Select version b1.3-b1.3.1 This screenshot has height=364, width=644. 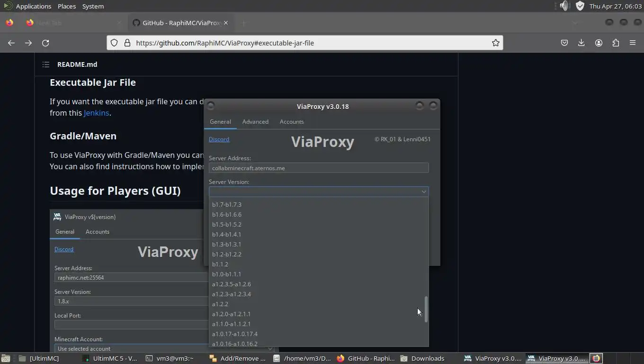click(319, 245)
